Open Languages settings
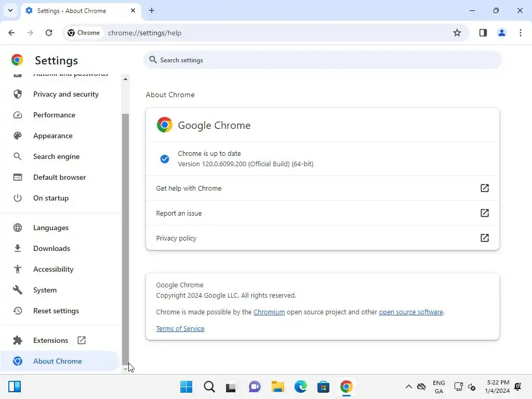 pos(60,228)
